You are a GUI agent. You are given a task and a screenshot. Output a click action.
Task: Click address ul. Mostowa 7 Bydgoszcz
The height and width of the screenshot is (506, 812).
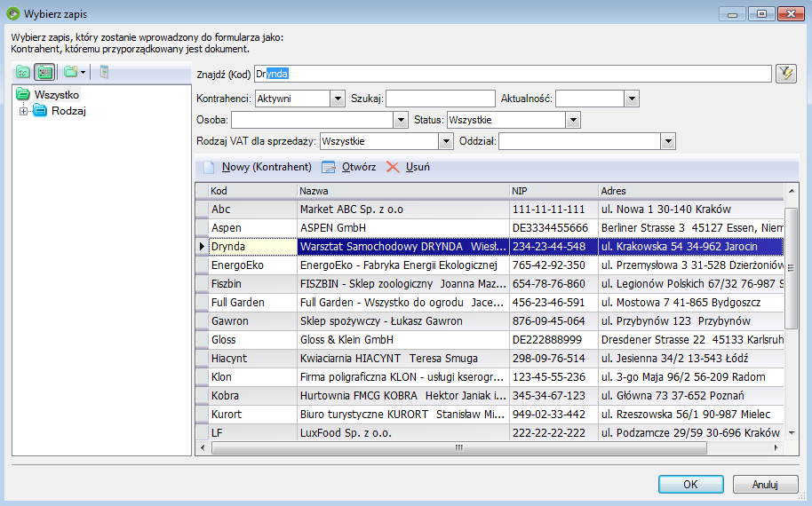point(691,302)
